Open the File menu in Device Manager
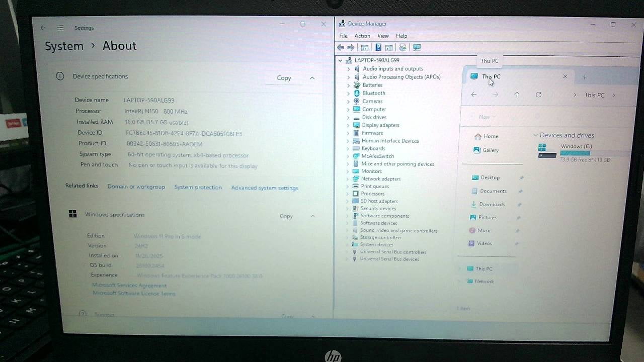This screenshot has height=362, width=644. [x=343, y=36]
